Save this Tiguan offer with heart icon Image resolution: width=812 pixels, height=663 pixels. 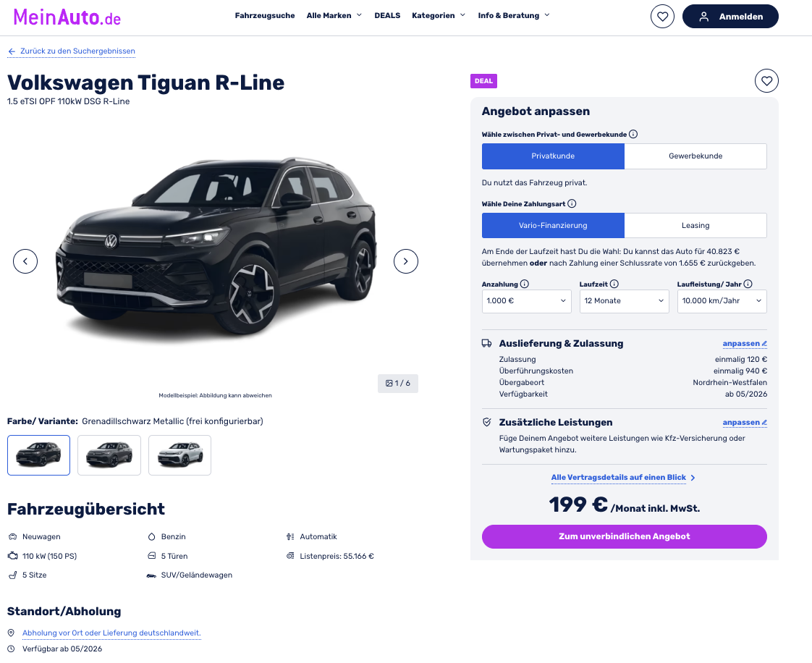click(766, 81)
